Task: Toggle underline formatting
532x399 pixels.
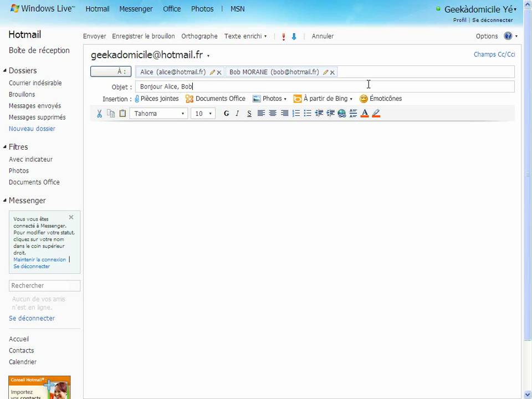Action: click(249, 113)
